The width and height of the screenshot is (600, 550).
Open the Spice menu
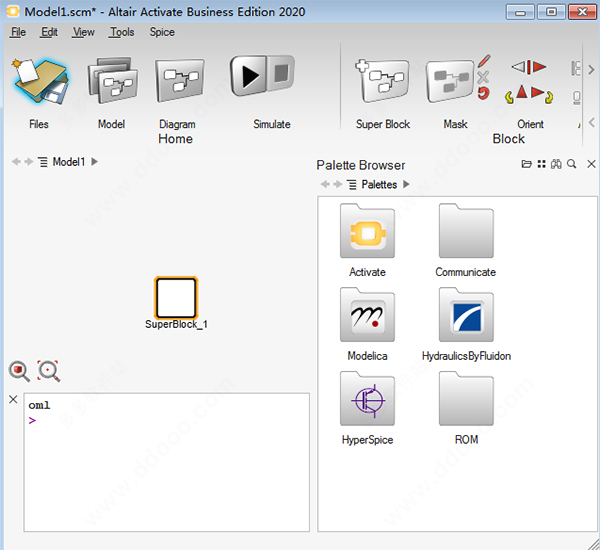pos(162,32)
